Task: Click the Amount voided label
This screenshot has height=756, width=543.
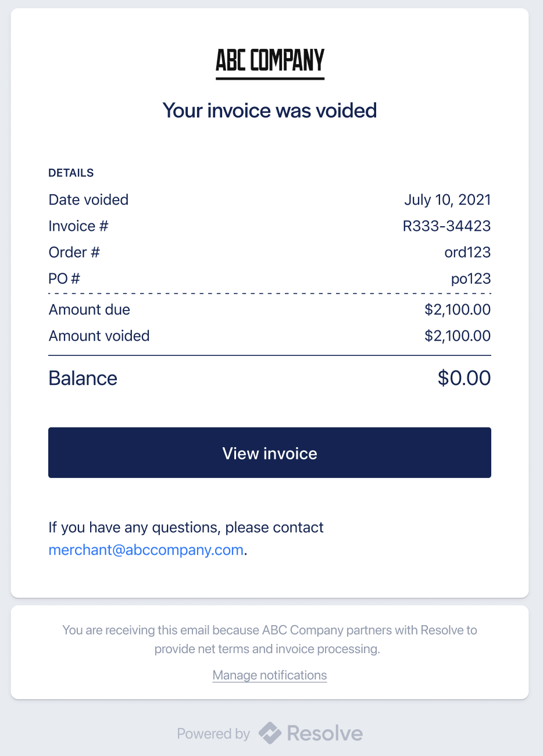Action: pos(99,336)
